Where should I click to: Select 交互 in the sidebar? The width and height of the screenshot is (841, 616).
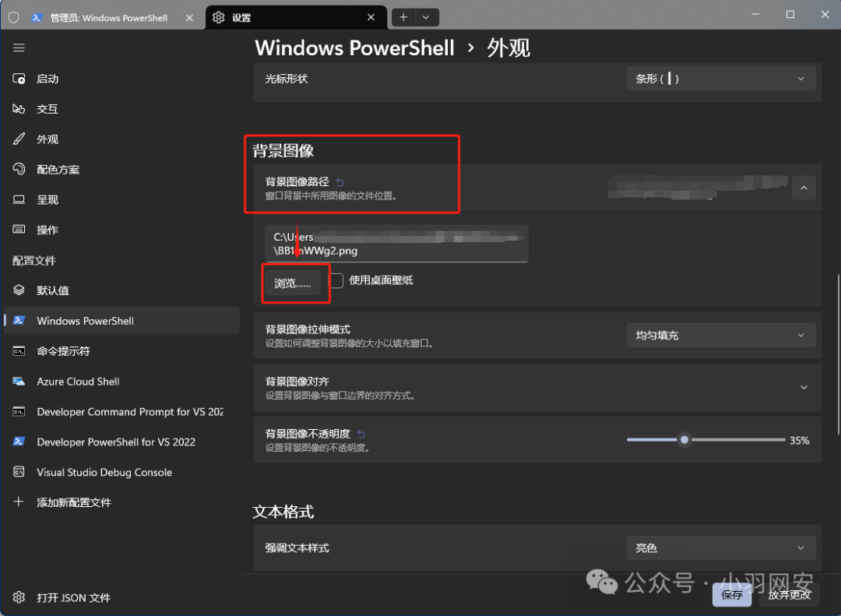(121, 109)
